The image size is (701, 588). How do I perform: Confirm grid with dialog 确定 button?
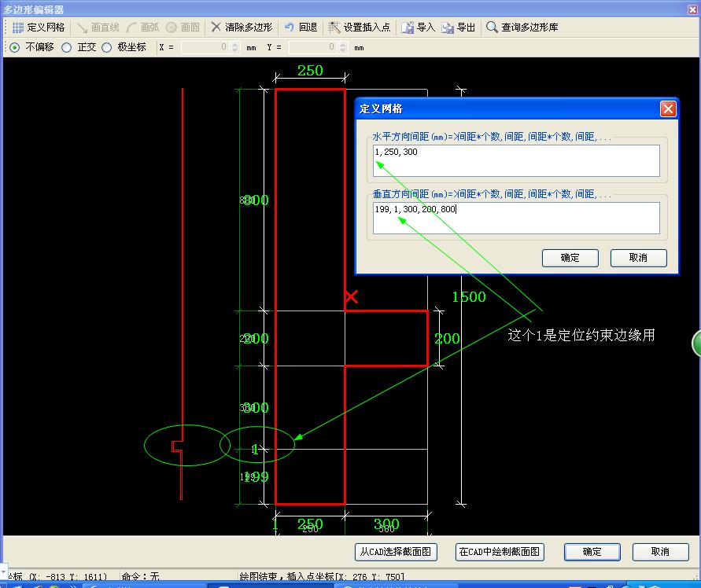click(x=570, y=258)
